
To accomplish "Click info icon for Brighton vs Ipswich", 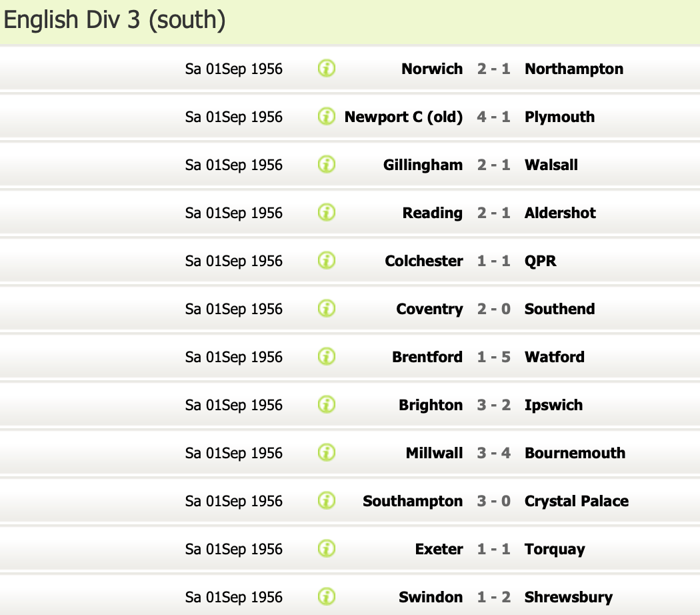I will click(x=327, y=405).
